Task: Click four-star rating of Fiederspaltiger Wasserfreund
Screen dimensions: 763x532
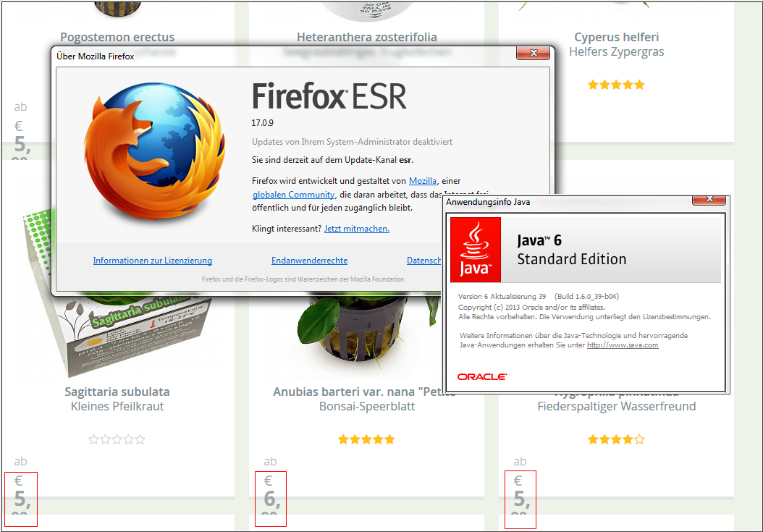Action: tap(616, 439)
